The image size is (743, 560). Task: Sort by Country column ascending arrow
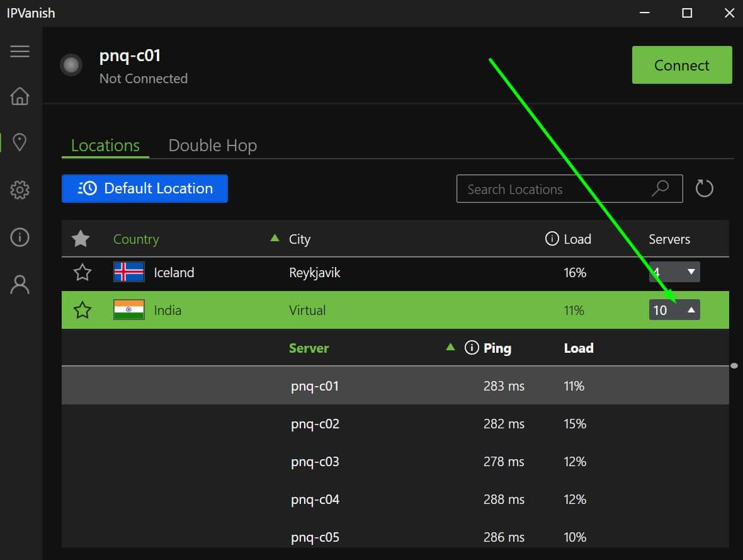pos(275,238)
